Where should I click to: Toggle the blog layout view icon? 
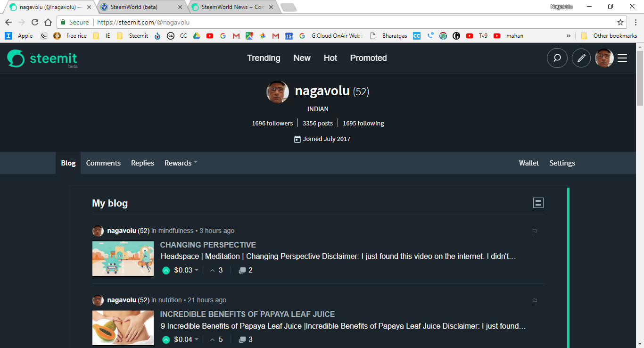click(538, 203)
